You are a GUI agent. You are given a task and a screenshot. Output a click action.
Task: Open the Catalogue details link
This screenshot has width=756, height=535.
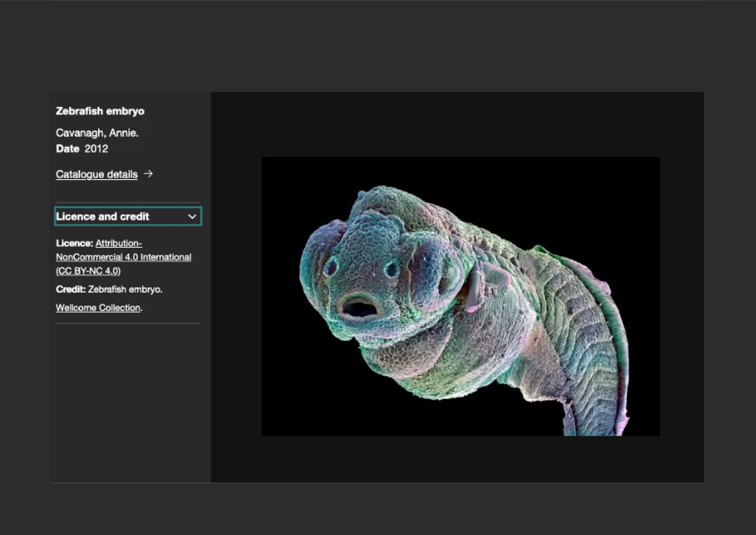(x=97, y=174)
